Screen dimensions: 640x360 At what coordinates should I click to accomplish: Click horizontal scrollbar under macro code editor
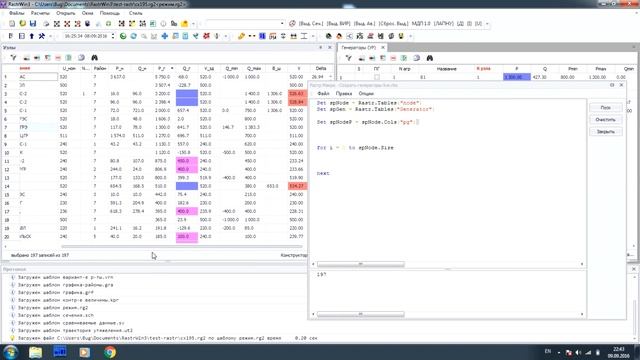tap(361, 264)
